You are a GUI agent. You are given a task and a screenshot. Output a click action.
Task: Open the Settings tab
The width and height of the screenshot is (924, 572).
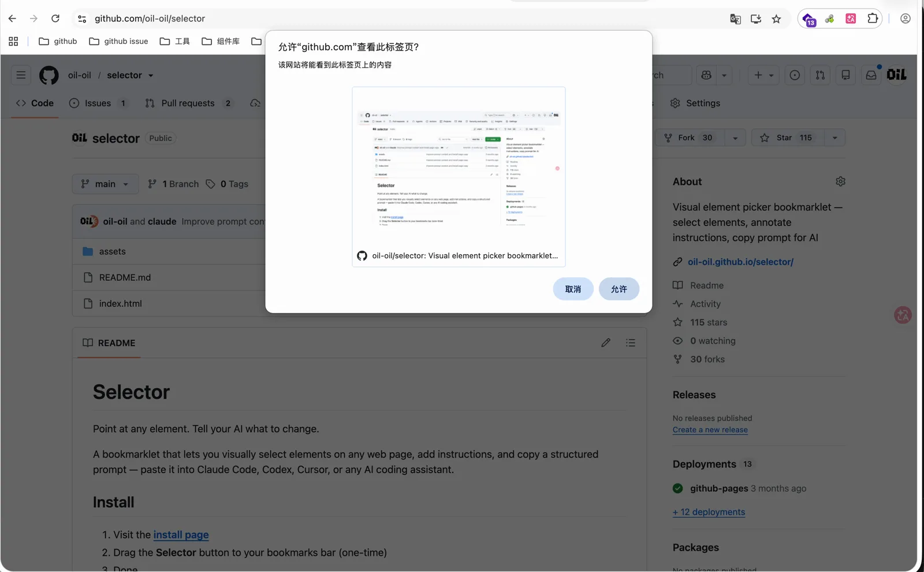(x=695, y=103)
